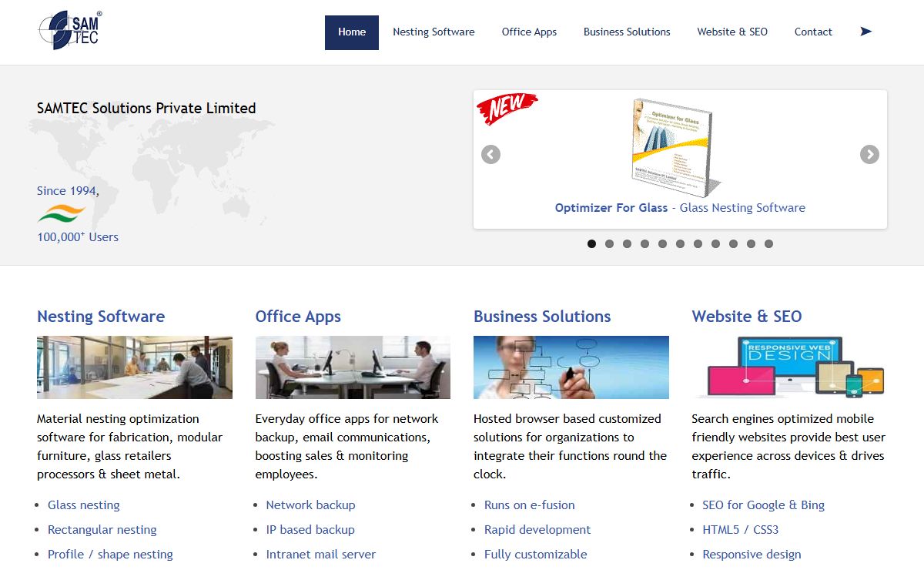The image size is (924, 570).
Task: Open the Website & SEO menu
Action: point(732,32)
